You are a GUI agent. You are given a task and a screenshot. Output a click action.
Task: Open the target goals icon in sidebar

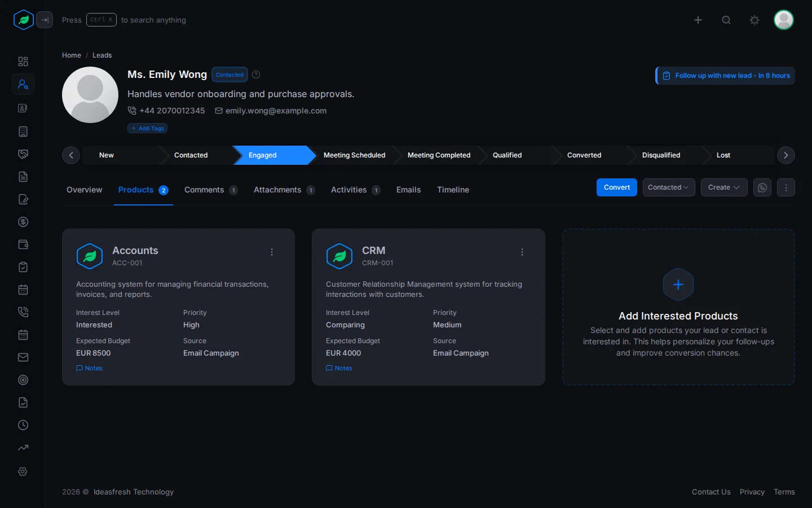[23, 380]
